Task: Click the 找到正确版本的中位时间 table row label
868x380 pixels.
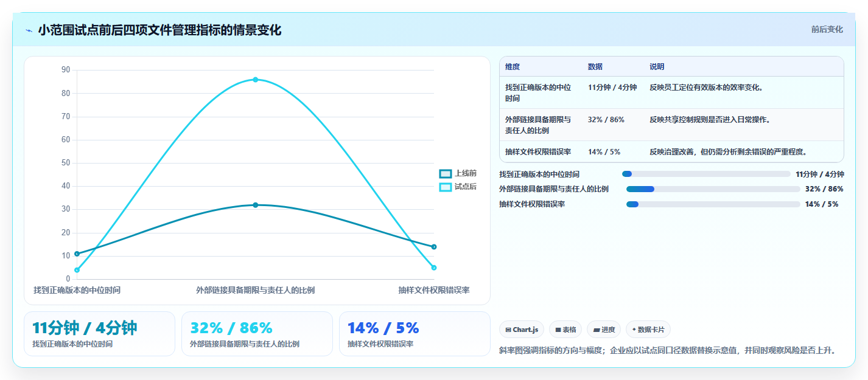Action: point(539,93)
